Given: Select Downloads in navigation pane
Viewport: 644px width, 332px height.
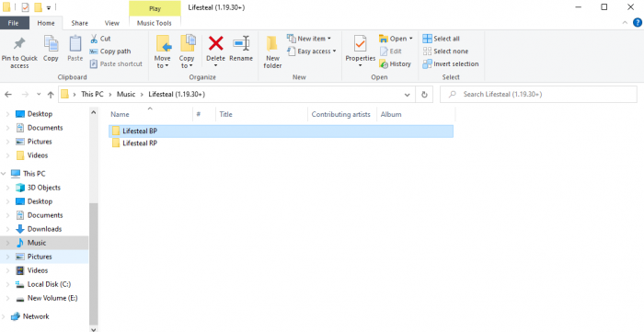Looking at the screenshot, I should (44, 229).
